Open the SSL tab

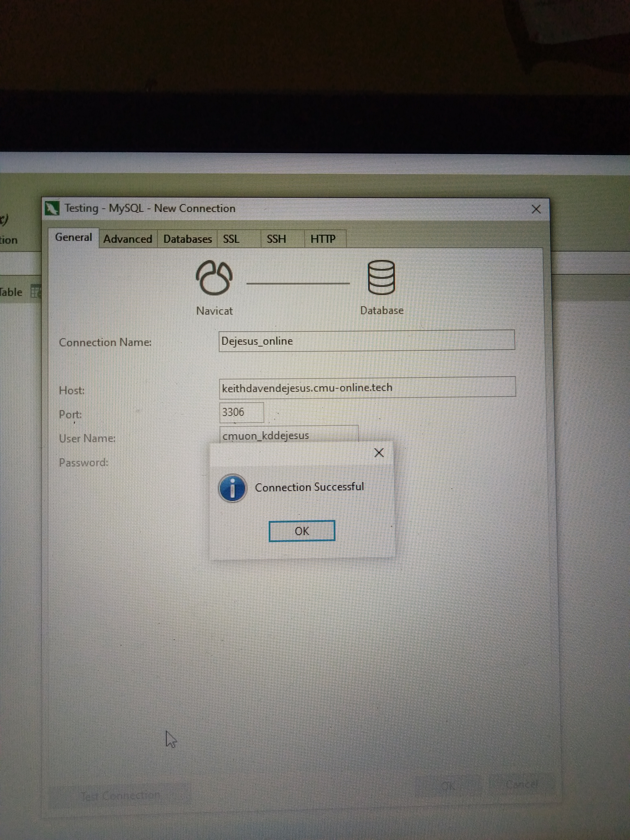pos(231,239)
